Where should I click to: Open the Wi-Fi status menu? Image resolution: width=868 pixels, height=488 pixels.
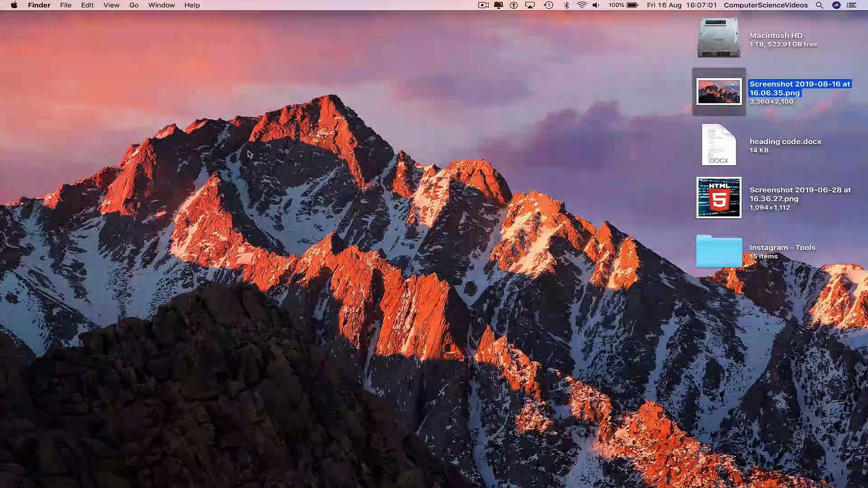tap(582, 5)
